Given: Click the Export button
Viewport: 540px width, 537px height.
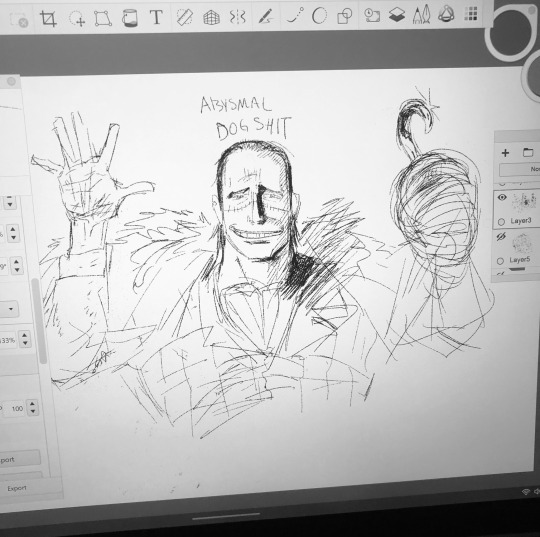Looking at the screenshot, I should pos(17,488).
